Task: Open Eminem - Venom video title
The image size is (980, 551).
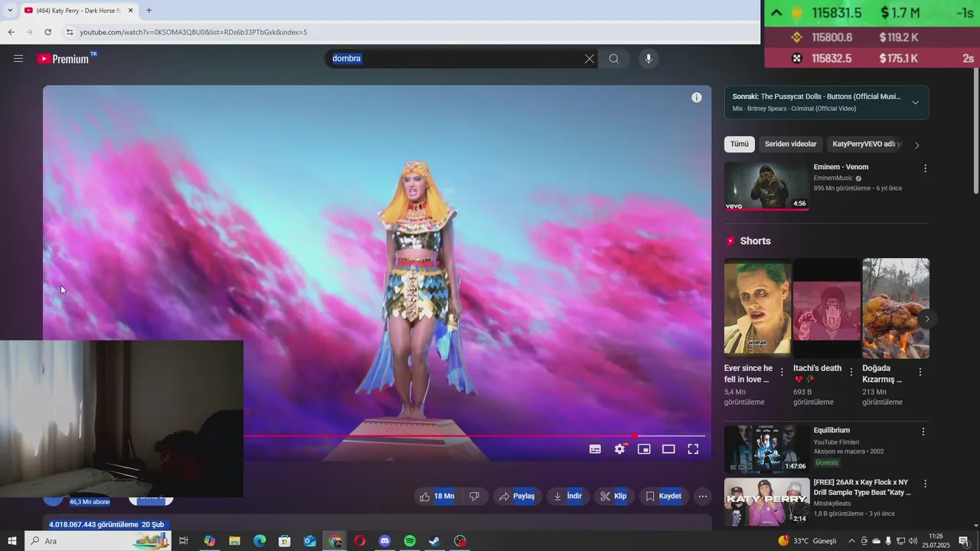Action: click(x=841, y=167)
